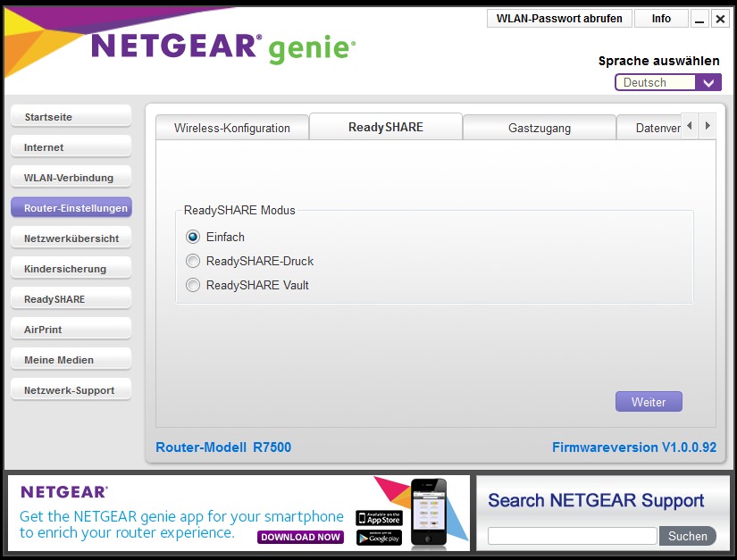Minimize the NETGEAR genie window

point(699,19)
